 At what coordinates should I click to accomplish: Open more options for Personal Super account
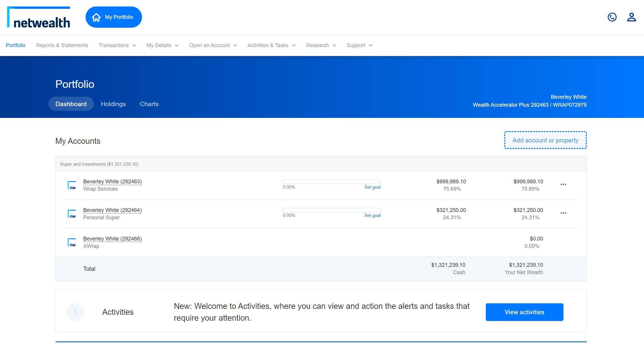click(563, 213)
